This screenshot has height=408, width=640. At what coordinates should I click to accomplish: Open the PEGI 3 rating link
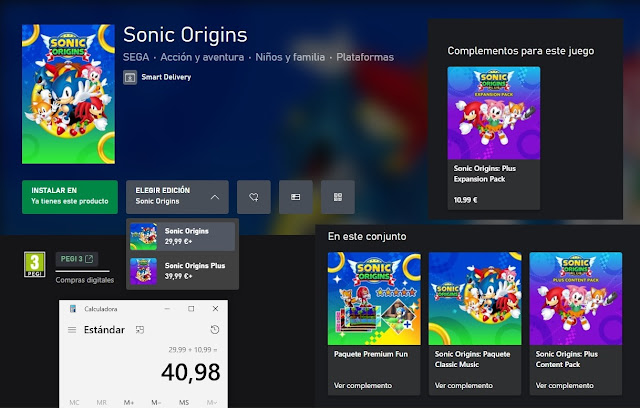[x=77, y=259]
